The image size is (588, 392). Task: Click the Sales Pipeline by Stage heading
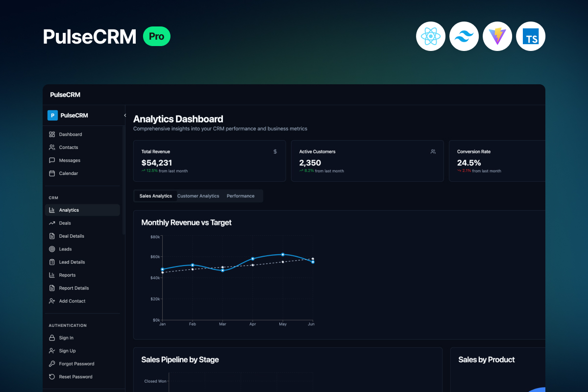point(180,360)
